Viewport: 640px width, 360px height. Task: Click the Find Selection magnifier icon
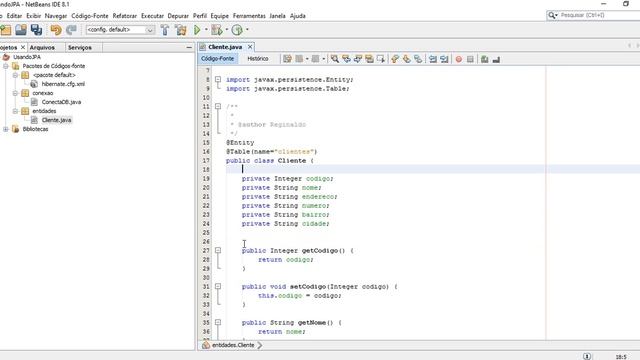pyautogui.click(x=335, y=59)
